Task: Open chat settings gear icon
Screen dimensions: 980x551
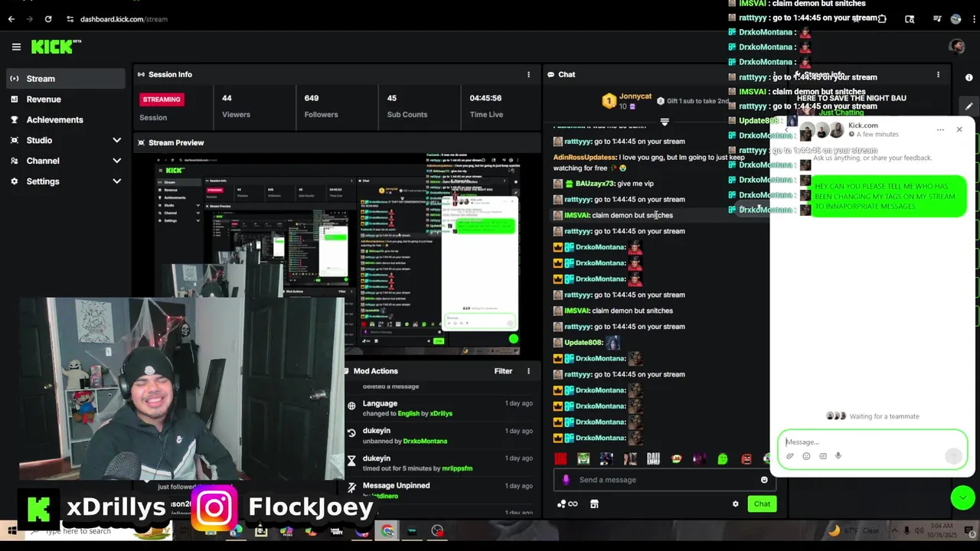Action: coord(736,504)
